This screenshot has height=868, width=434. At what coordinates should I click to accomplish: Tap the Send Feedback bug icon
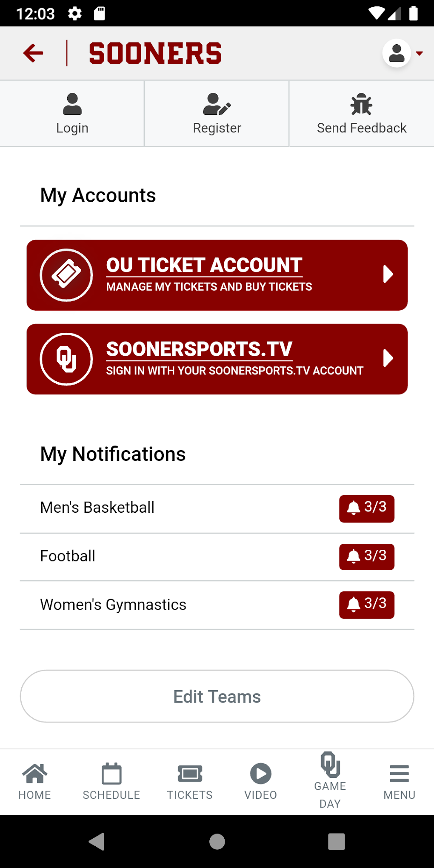point(361,104)
